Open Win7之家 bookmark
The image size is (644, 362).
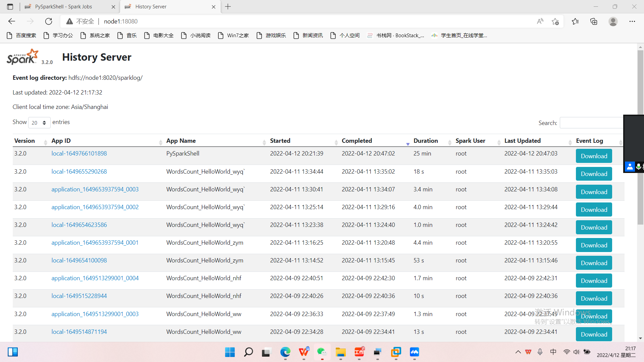tap(233, 36)
